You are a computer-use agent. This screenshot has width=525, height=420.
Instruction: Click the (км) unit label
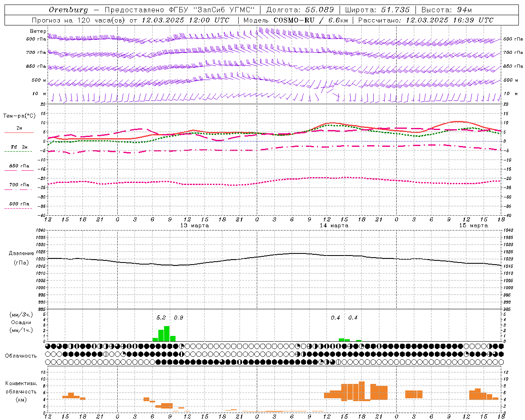(21, 399)
